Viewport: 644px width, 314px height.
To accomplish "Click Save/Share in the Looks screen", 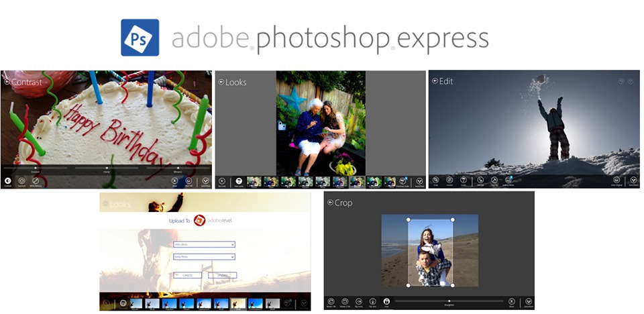I will pos(419,181).
